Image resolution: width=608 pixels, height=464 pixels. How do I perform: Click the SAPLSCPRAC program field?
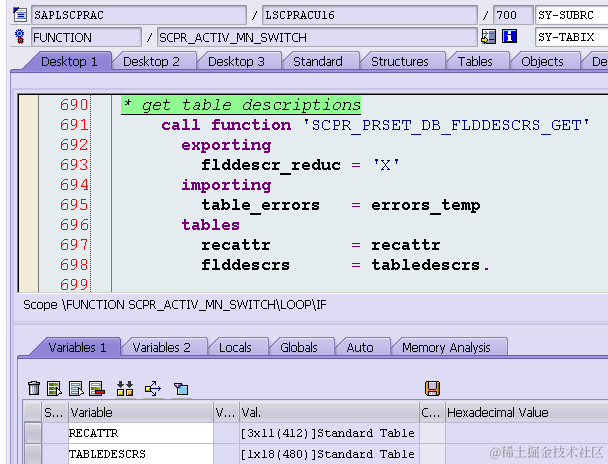tap(139, 15)
